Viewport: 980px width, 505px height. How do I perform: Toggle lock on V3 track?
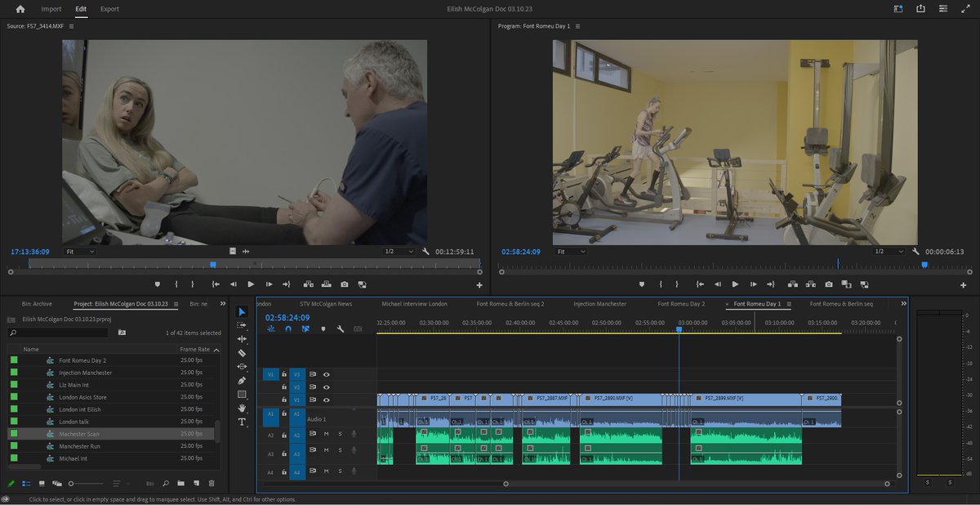click(284, 374)
